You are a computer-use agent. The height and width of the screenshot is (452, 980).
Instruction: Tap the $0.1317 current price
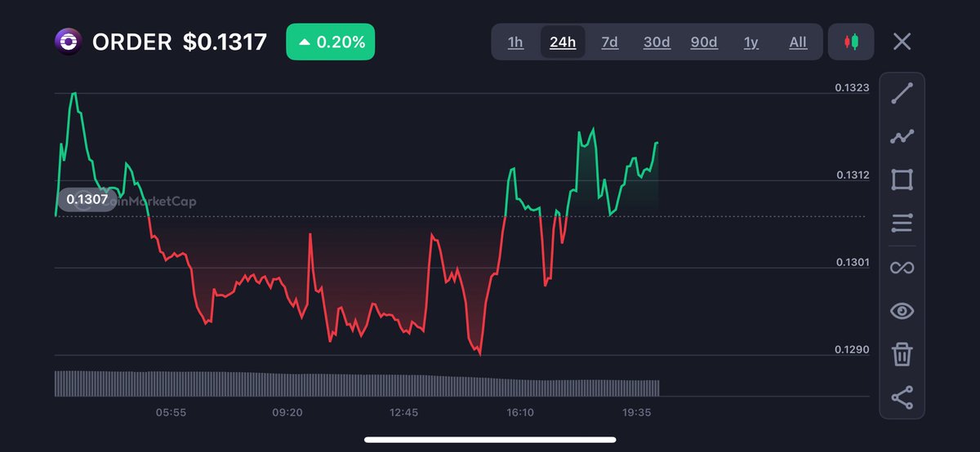224,42
